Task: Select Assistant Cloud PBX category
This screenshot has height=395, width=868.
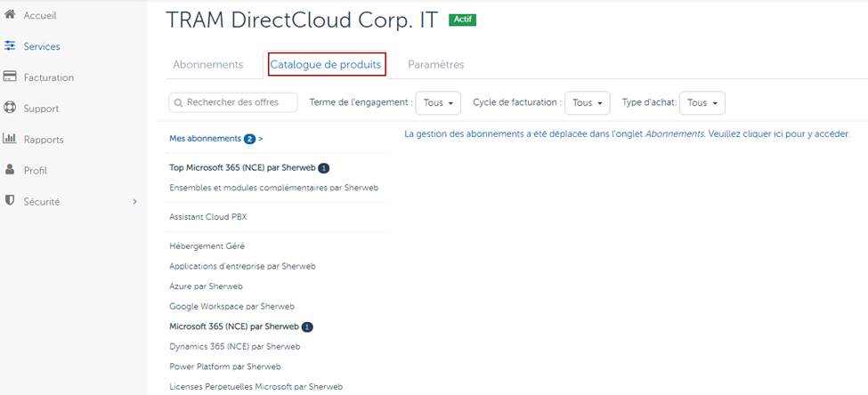Action: (208, 217)
